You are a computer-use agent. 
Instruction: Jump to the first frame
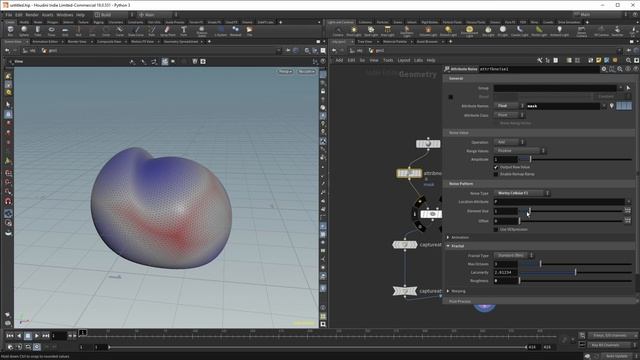(10, 336)
